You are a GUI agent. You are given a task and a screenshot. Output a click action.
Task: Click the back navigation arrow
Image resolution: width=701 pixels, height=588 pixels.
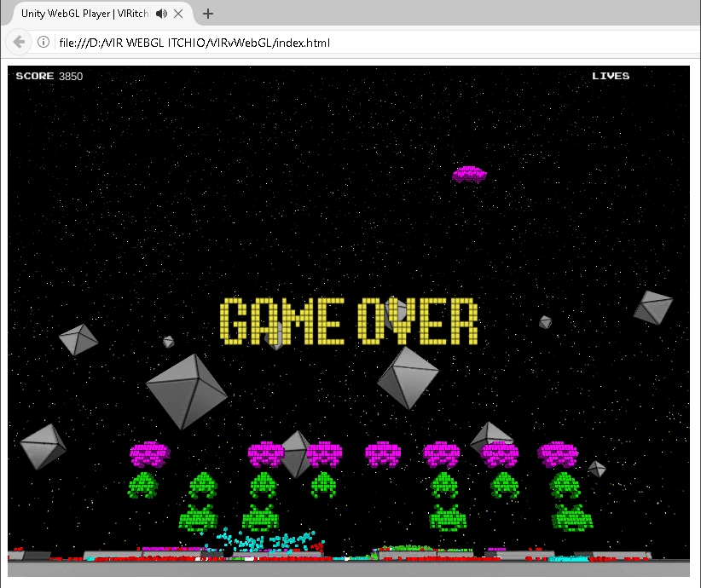click(19, 41)
